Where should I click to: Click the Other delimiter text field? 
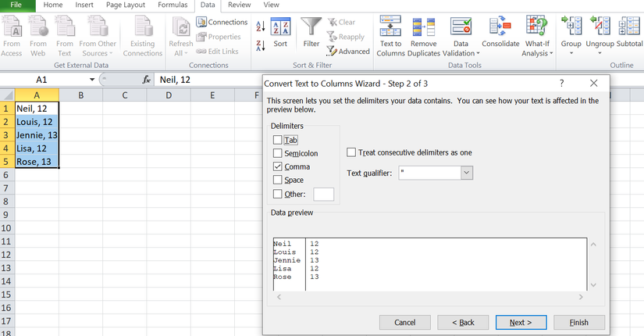[x=324, y=194]
